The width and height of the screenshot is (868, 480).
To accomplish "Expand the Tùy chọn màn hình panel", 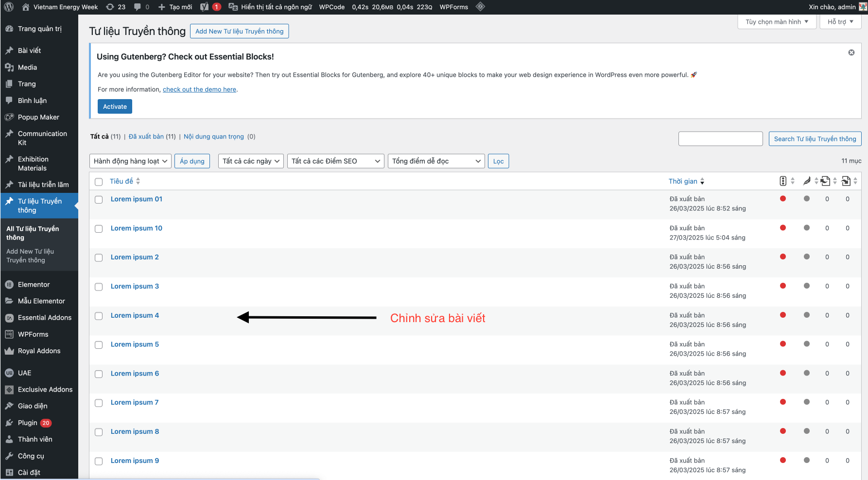I will tap(776, 22).
